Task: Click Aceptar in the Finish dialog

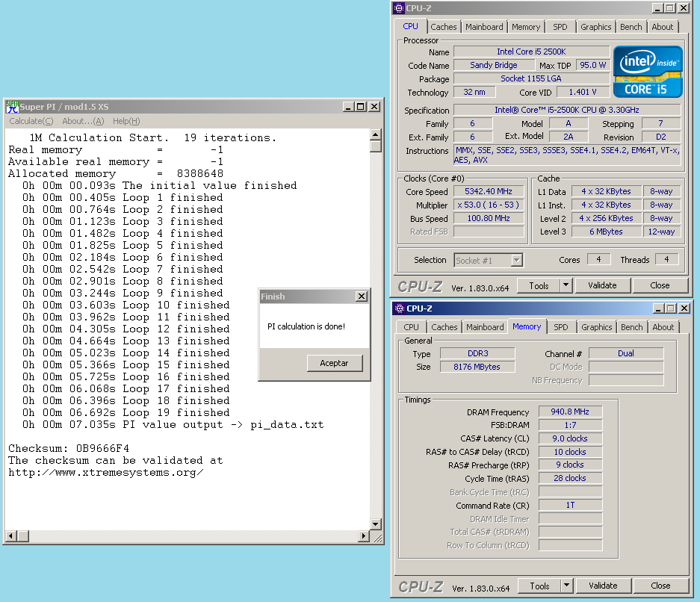Action: [x=335, y=363]
